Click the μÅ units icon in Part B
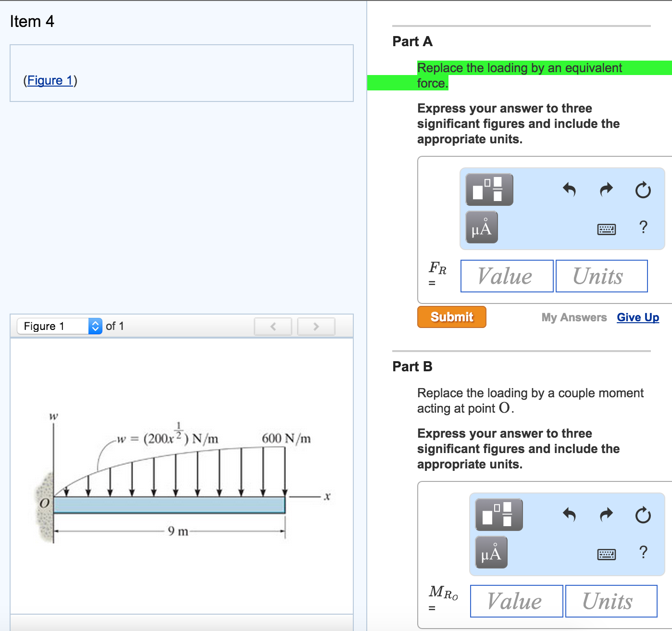This screenshot has height=631, width=672. tap(490, 552)
